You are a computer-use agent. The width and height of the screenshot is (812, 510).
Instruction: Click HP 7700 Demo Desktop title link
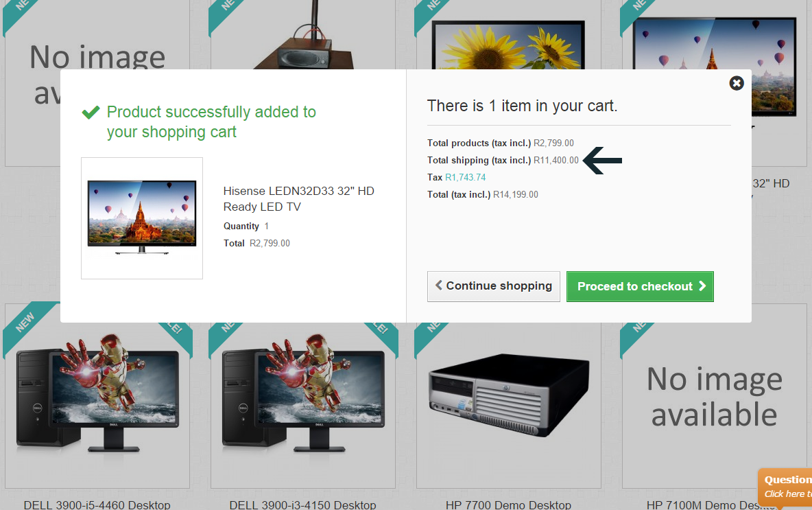tap(508, 505)
